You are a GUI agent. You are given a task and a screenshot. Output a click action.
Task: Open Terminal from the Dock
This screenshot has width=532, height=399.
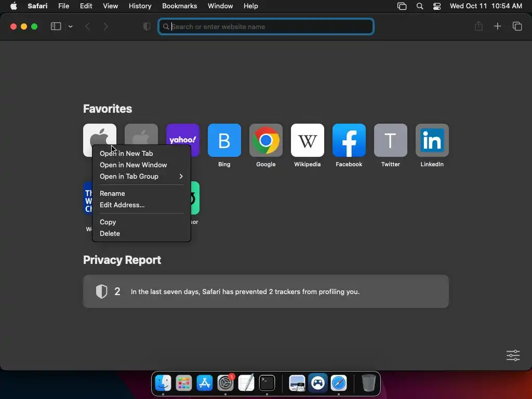[x=267, y=383]
